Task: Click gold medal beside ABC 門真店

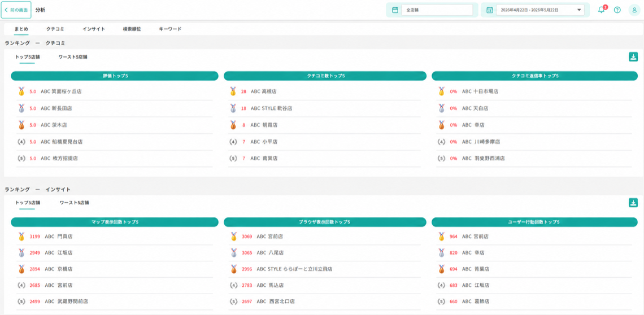Action: tap(22, 237)
